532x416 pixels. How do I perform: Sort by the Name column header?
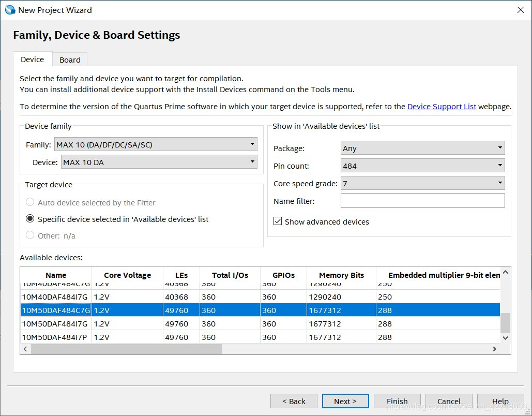pos(56,275)
